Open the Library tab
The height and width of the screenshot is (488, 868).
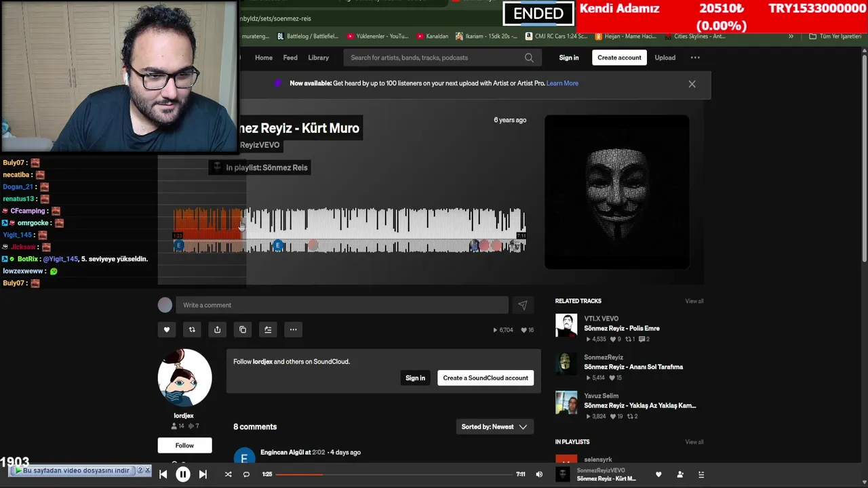point(319,58)
